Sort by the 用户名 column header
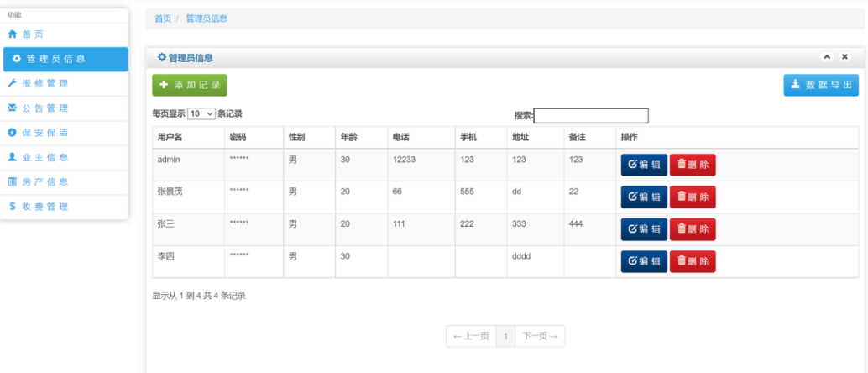 pyautogui.click(x=188, y=138)
